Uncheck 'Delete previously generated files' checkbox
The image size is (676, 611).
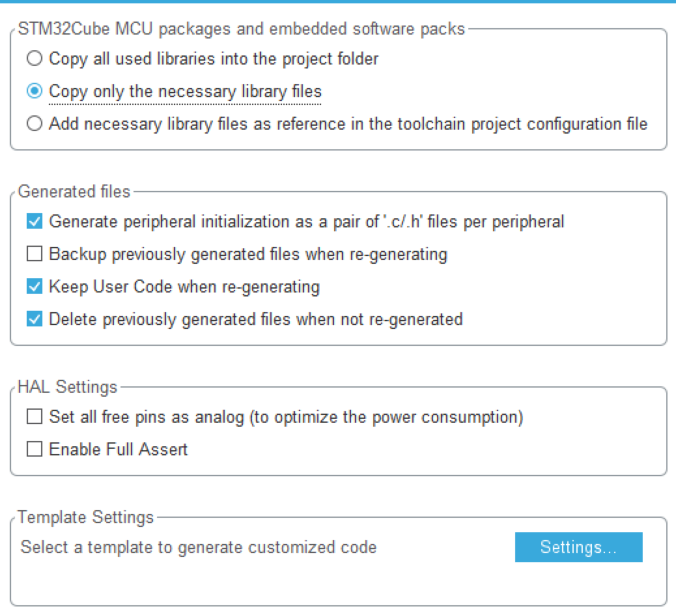click(x=35, y=320)
